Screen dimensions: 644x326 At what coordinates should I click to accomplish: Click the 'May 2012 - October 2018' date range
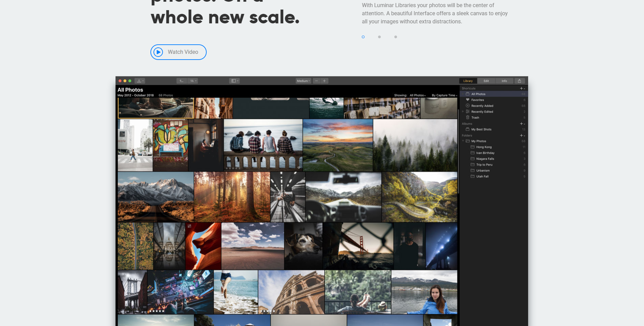click(136, 95)
